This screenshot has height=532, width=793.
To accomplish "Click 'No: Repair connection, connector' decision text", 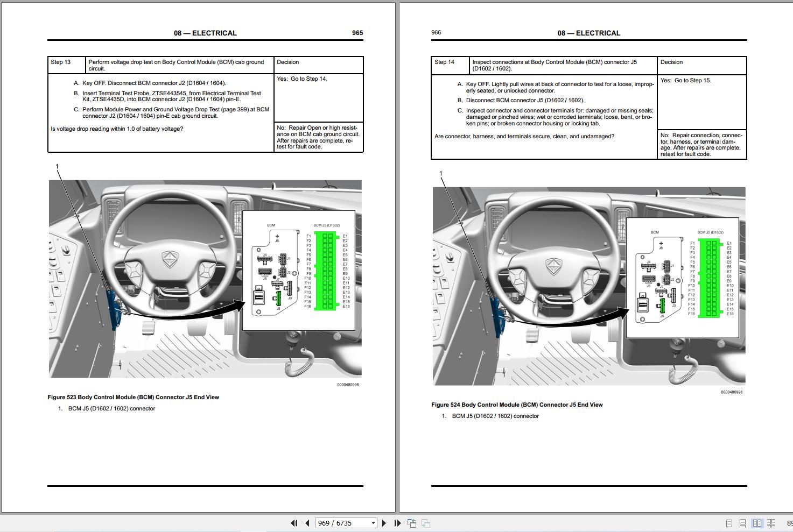I will click(x=701, y=145).
